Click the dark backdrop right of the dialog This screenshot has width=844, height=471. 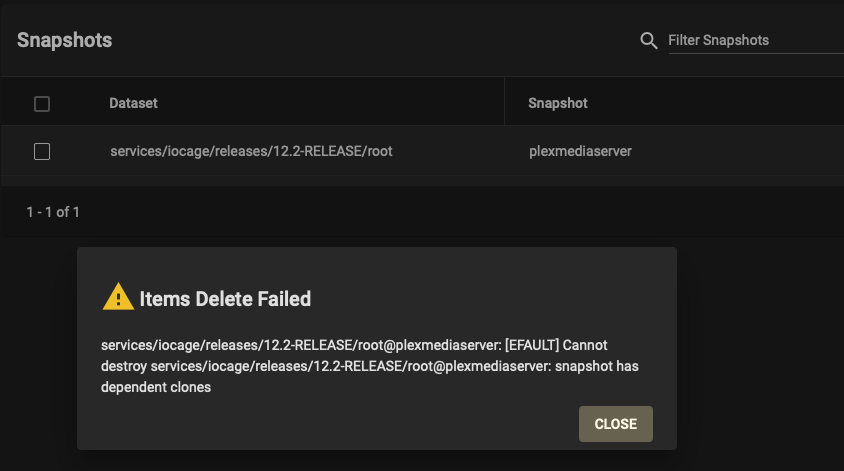pyautogui.click(x=760, y=348)
